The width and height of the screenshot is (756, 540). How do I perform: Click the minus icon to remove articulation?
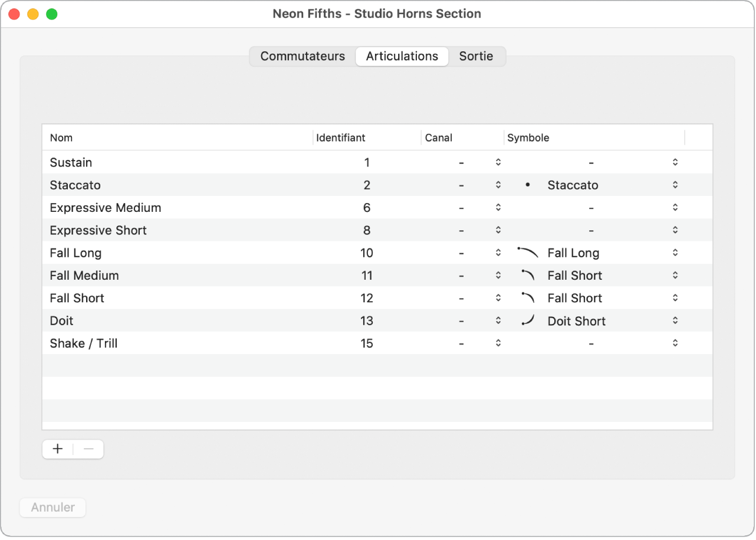point(88,449)
